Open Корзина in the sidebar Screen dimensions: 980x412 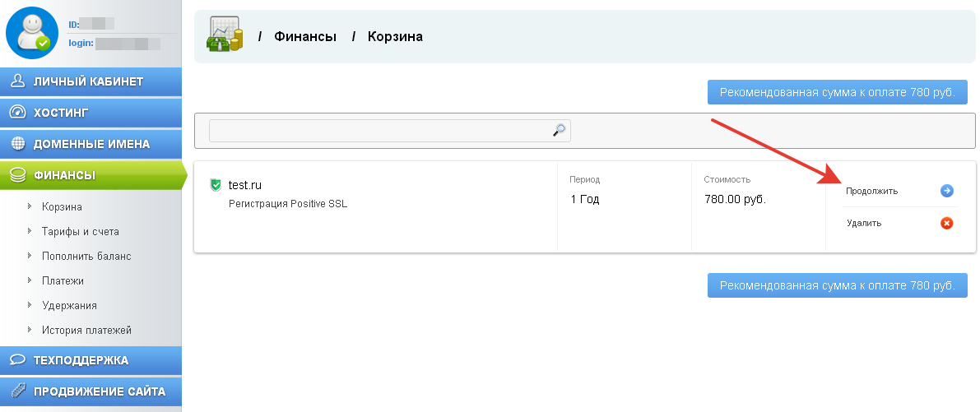pyautogui.click(x=62, y=207)
